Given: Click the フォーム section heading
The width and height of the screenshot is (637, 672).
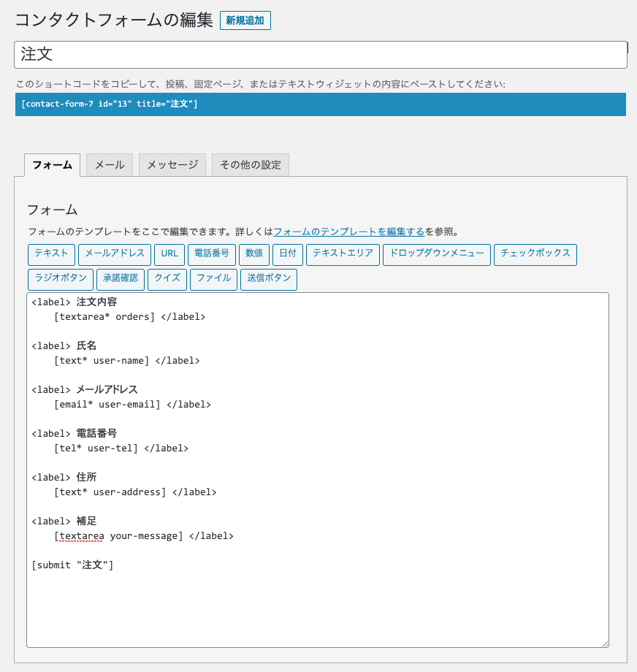Looking at the screenshot, I should 53,210.
